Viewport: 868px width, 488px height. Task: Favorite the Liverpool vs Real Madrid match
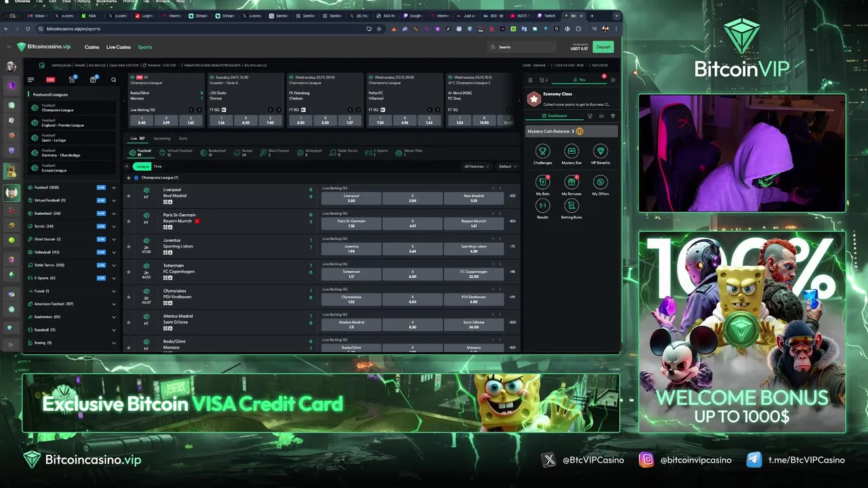[x=128, y=196]
